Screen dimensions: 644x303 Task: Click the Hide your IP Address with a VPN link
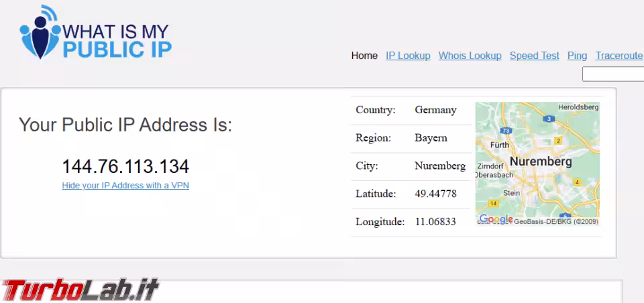[x=125, y=186]
